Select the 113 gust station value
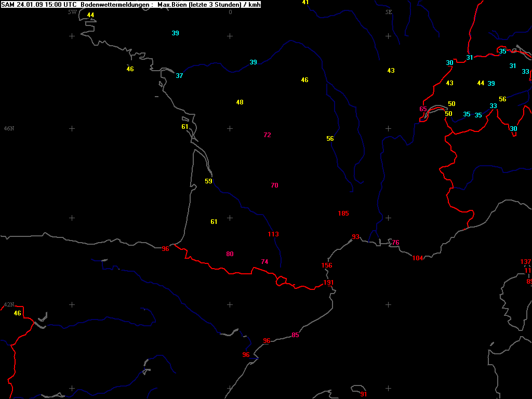The image size is (532, 399). point(273,234)
